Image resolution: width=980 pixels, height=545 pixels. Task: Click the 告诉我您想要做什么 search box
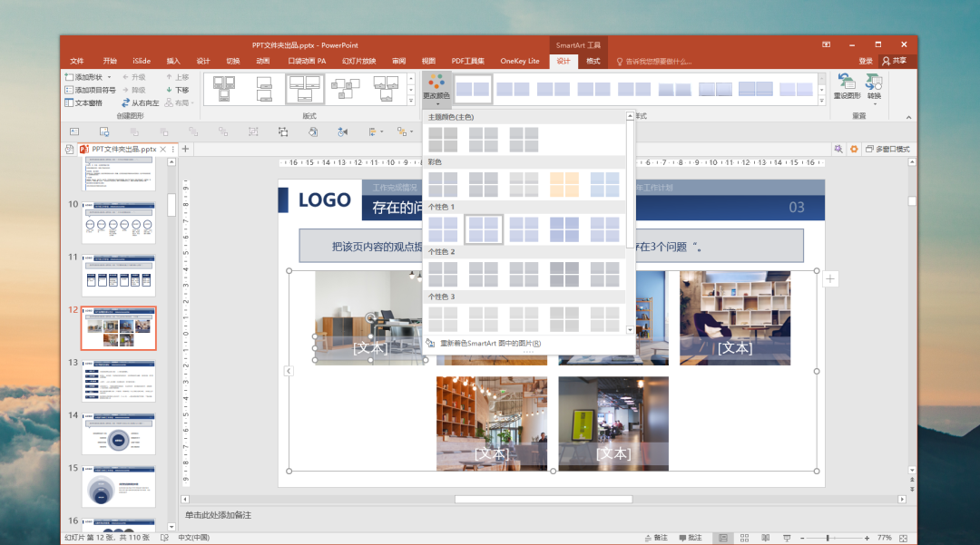click(x=654, y=61)
